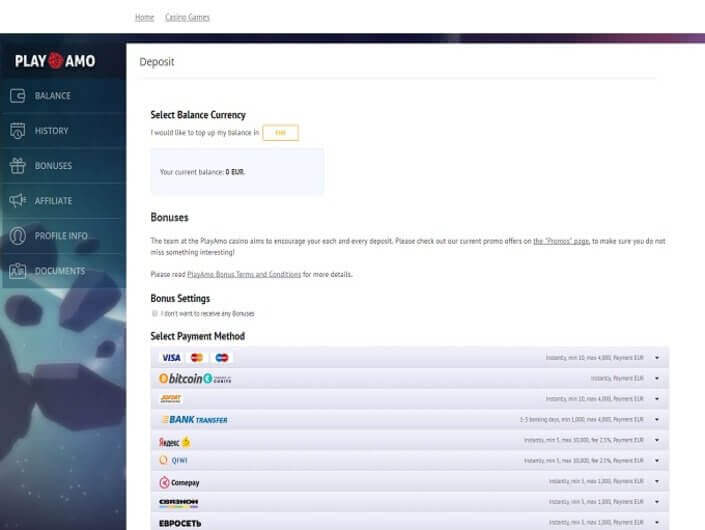Open the Balance menu item
The image size is (705, 530).
click(x=63, y=96)
